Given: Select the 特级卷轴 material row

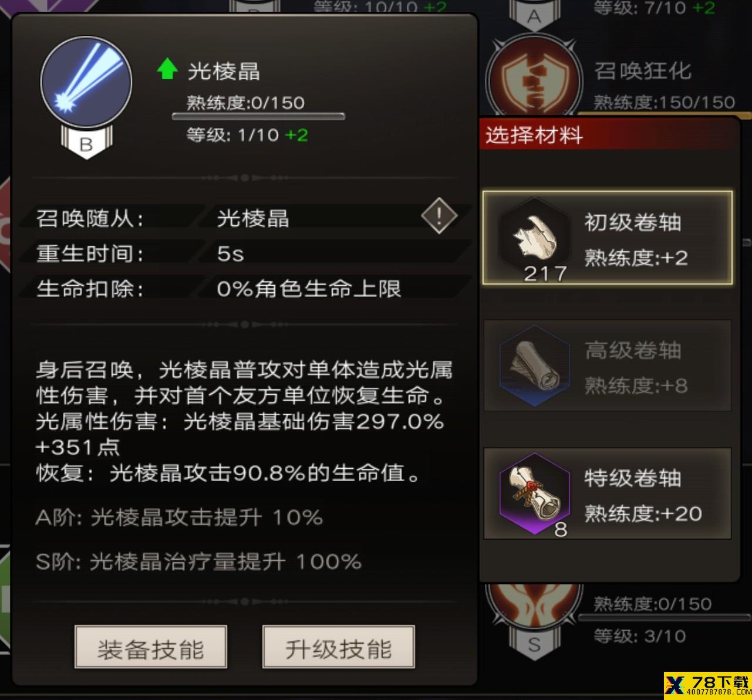Looking at the screenshot, I should coord(608,493).
